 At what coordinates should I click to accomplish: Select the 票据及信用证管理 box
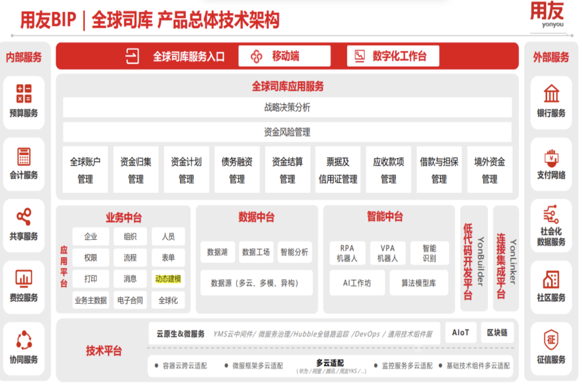[338, 170]
